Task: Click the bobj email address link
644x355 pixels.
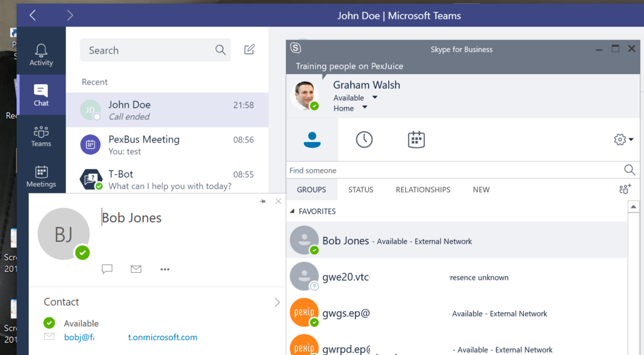Action: coord(131,337)
